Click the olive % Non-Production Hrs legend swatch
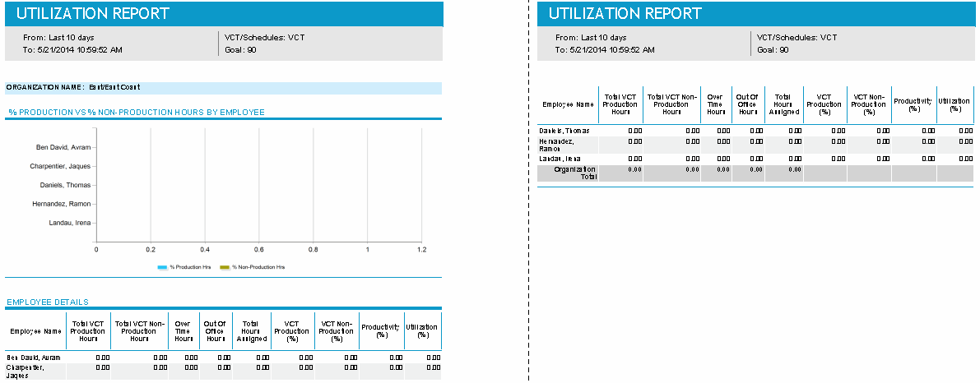This screenshot has height=383, width=980. point(225,267)
